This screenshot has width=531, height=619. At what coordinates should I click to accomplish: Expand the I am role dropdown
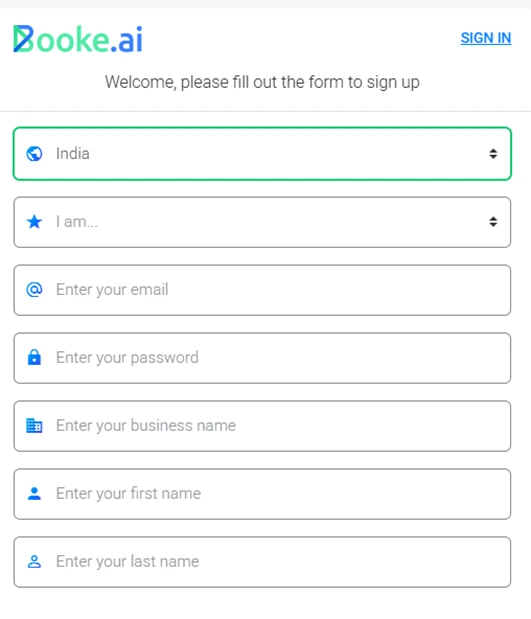click(x=262, y=222)
